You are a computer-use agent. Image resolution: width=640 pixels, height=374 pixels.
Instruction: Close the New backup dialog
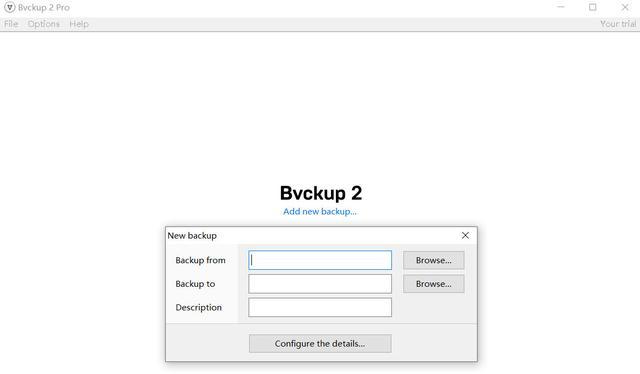[x=465, y=236]
